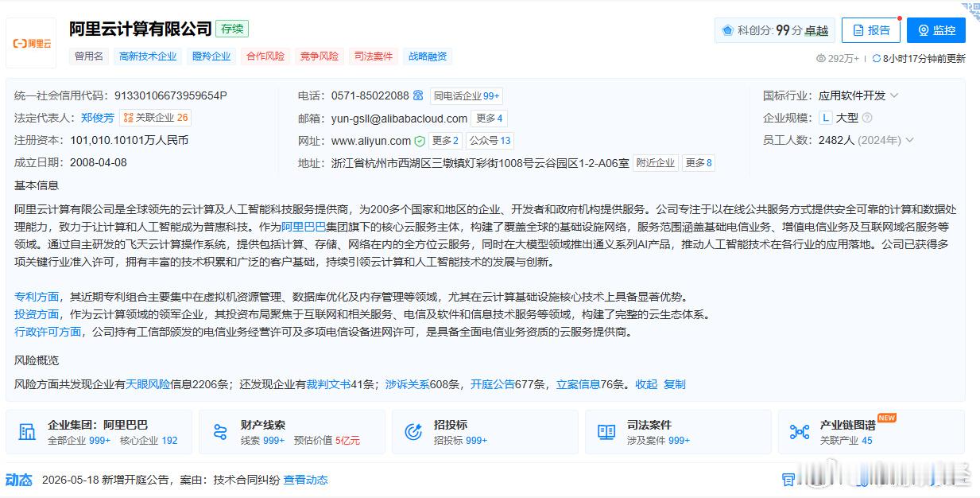The height and width of the screenshot is (498, 980).
Task: Click the 财产线索 card icon
Action: click(x=221, y=432)
